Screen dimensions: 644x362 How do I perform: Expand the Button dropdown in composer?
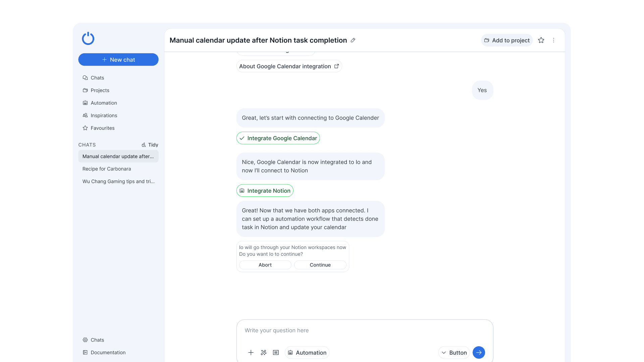[x=454, y=352]
